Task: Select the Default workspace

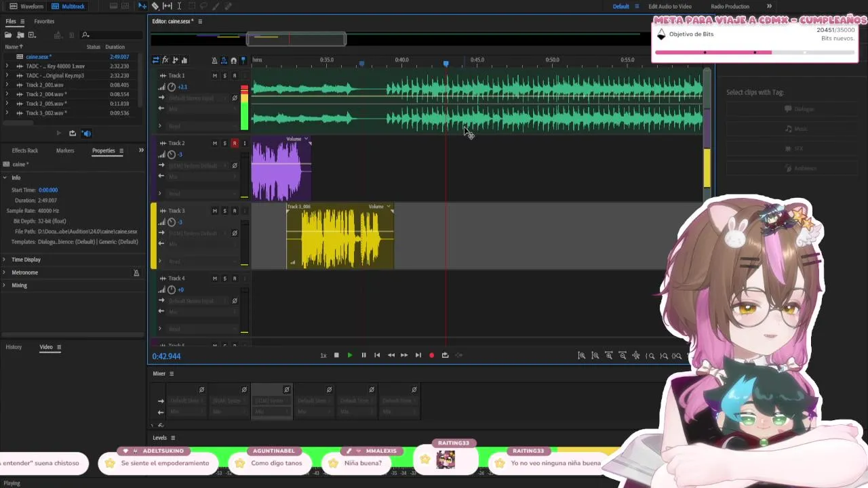Action: (621, 6)
